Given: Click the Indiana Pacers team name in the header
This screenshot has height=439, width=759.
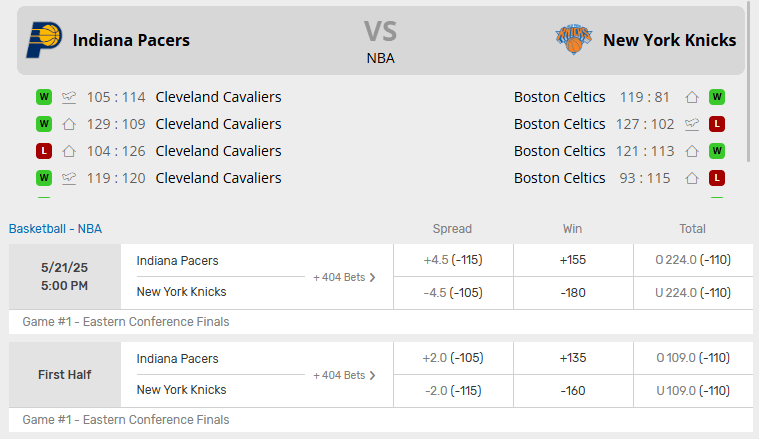Looking at the screenshot, I should (x=131, y=40).
